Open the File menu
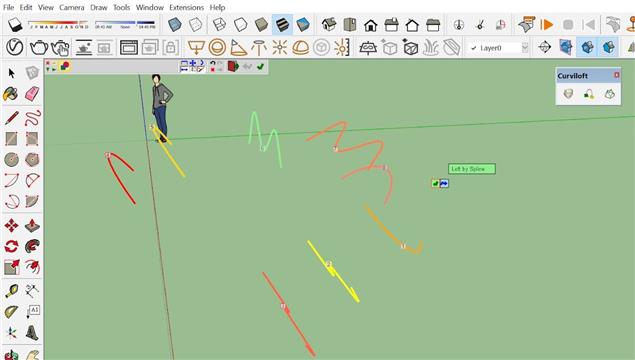Image resolution: width=635 pixels, height=360 pixels. 9,7
